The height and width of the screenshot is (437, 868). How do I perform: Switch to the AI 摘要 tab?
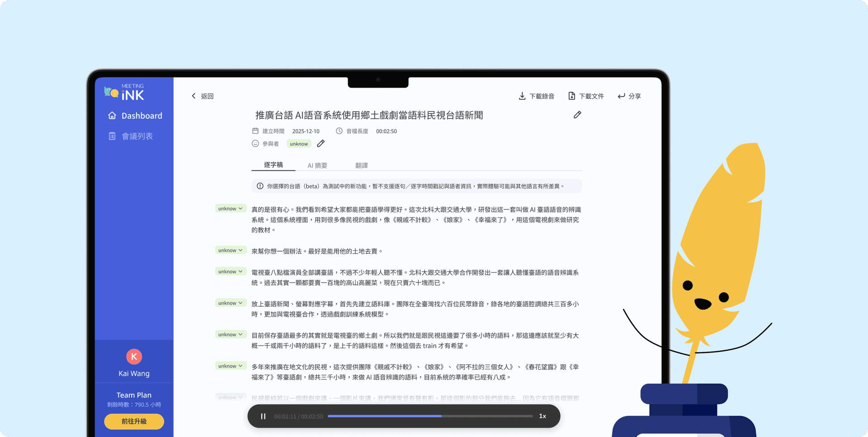click(317, 165)
